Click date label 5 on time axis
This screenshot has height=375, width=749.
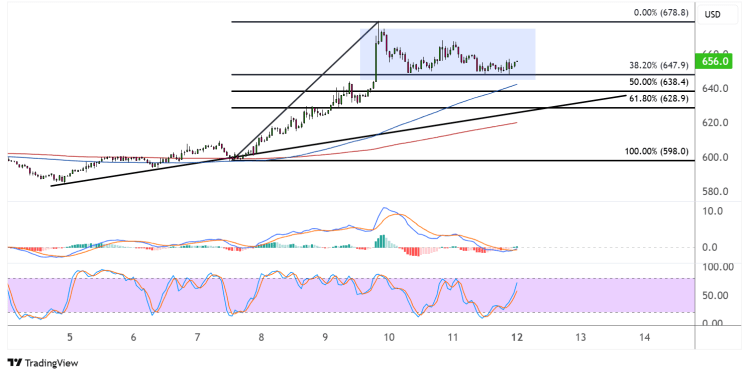[x=70, y=338]
